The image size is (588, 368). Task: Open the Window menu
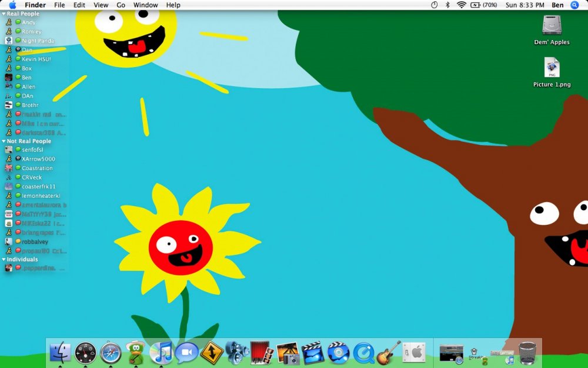pyautogui.click(x=145, y=5)
